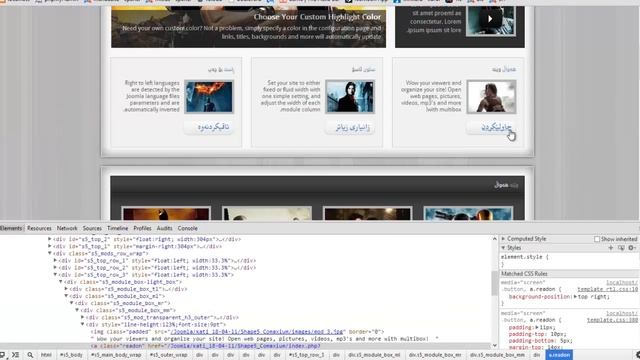Click the 'Matched CSS Rules' header
This screenshot has height=360, width=640.
point(569,274)
